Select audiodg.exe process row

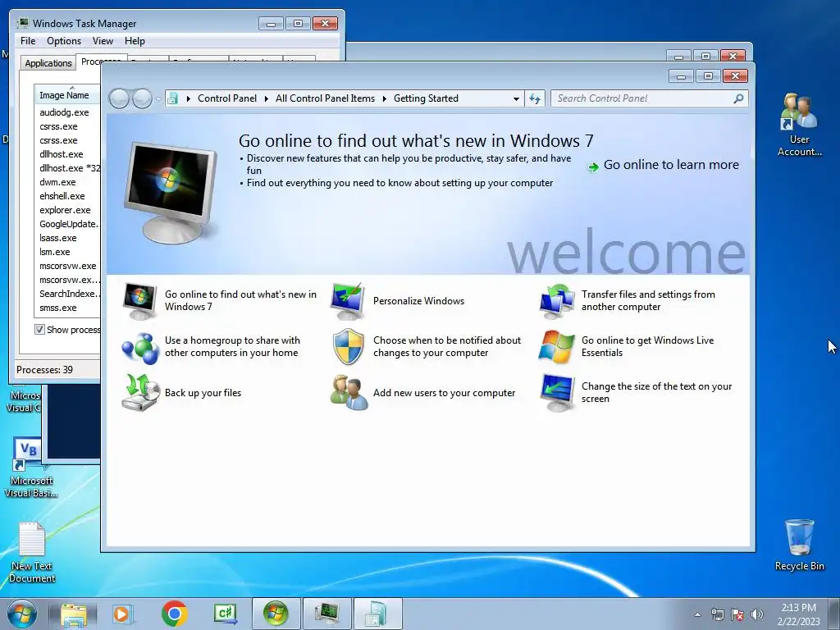[67, 112]
